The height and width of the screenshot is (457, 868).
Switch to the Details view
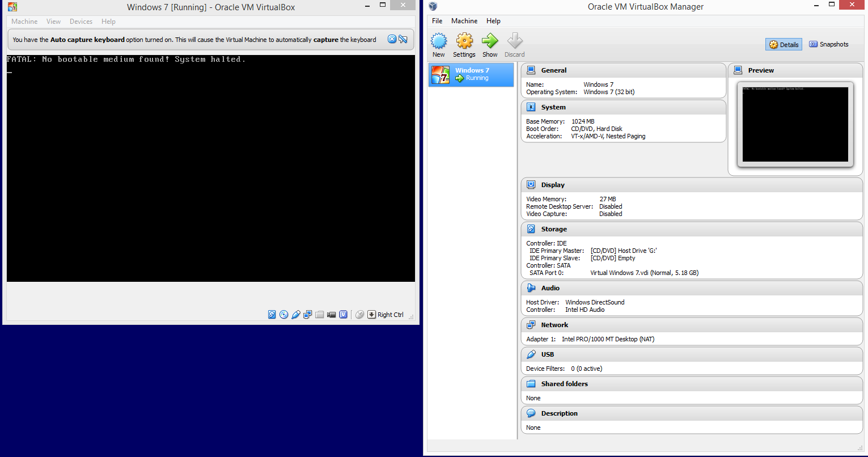click(784, 44)
